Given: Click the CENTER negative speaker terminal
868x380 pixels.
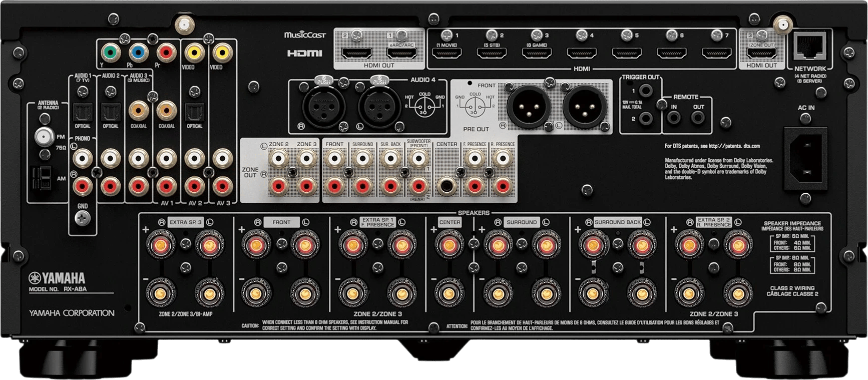Looking at the screenshot, I should coord(450,292).
